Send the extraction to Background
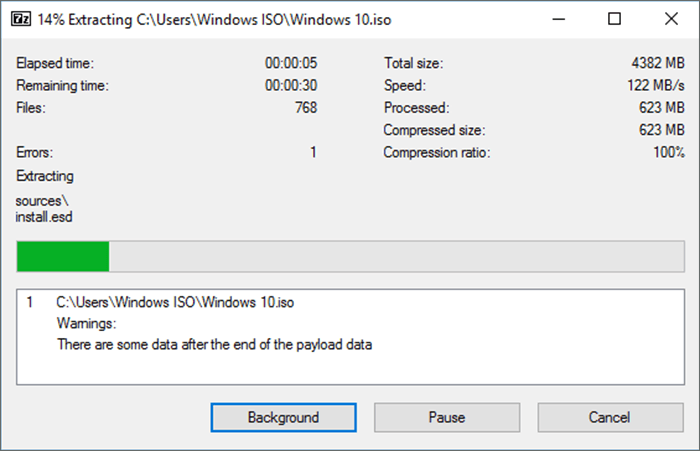Image resolution: width=700 pixels, height=451 pixels. pyautogui.click(x=283, y=417)
